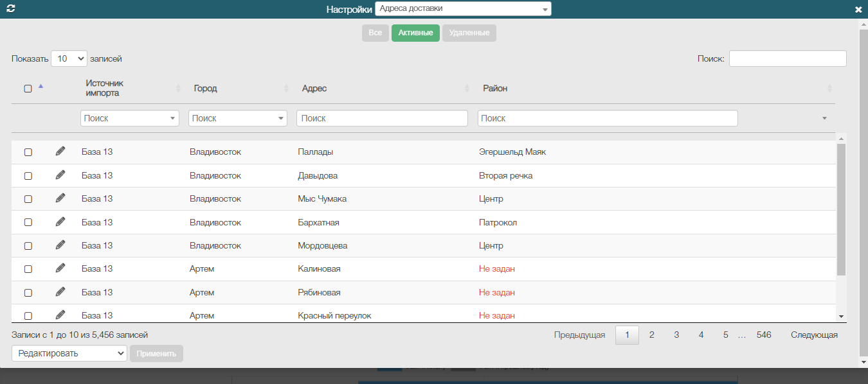Image resolution: width=868 pixels, height=384 pixels.
Task: Click Владивосток in the Паллады row
Action: 215,152
